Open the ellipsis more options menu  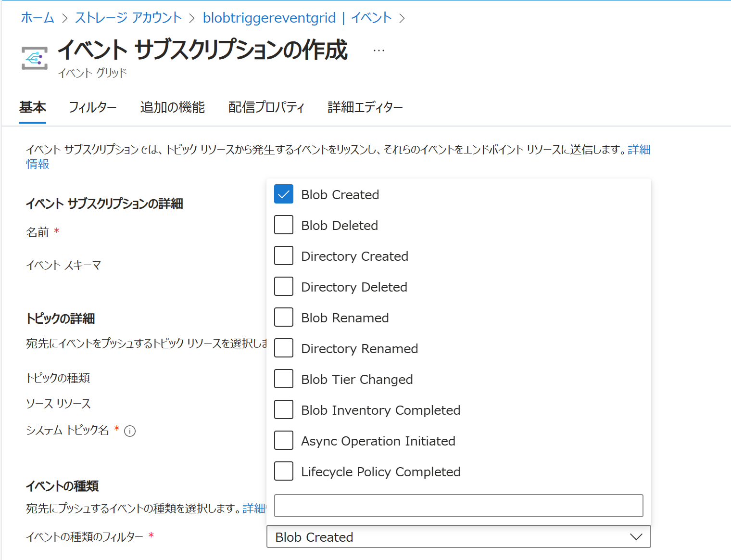coord(379,51)
